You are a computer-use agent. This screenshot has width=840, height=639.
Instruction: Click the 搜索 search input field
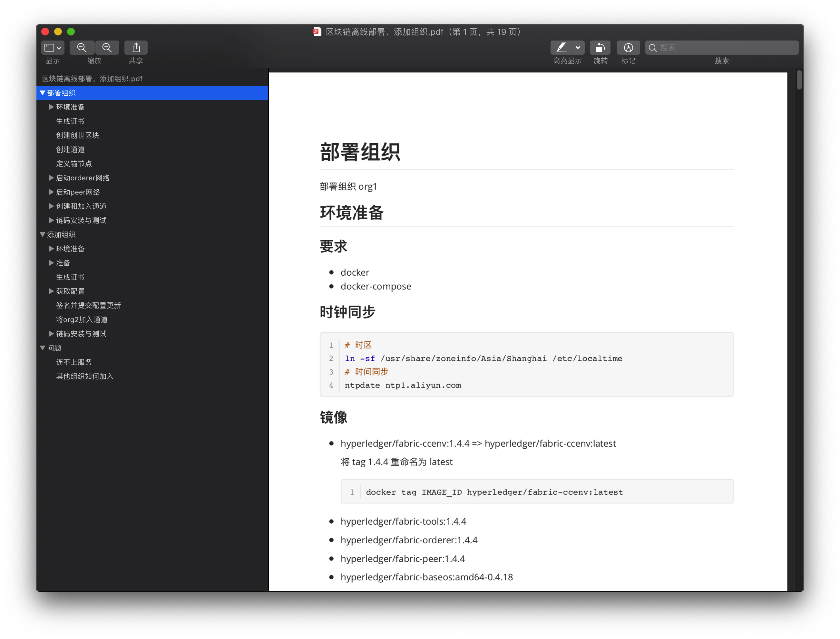tap(727, 48)
